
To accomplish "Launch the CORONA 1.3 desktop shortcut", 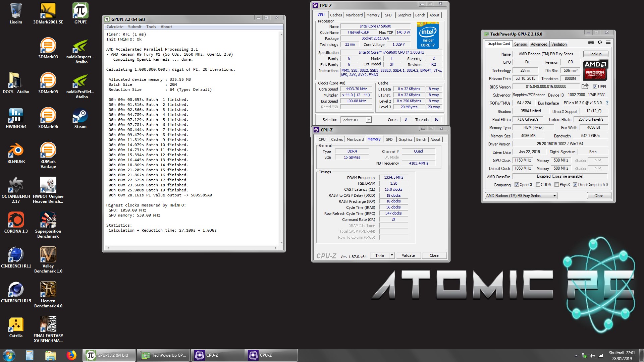I will click(x=16, y=223).
